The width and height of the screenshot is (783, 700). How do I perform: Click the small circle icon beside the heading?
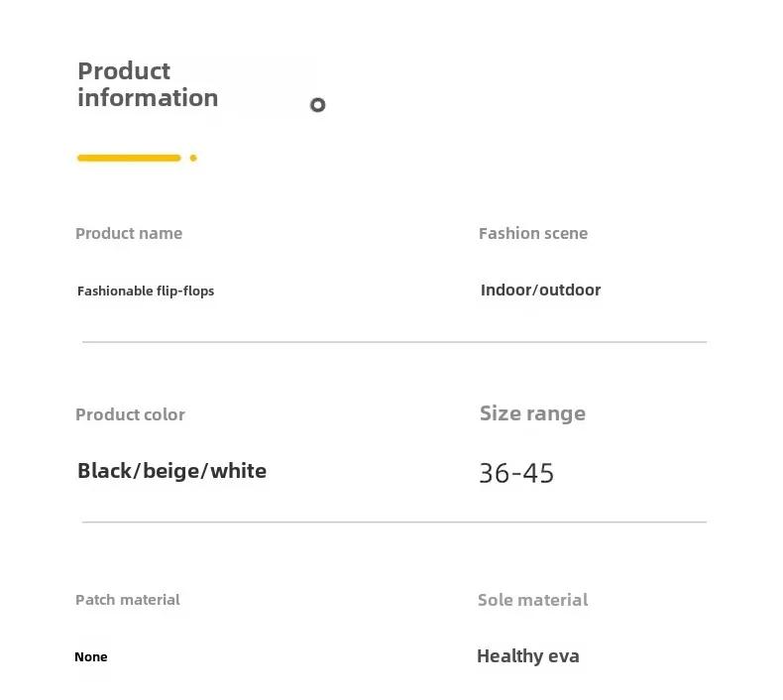317,105
